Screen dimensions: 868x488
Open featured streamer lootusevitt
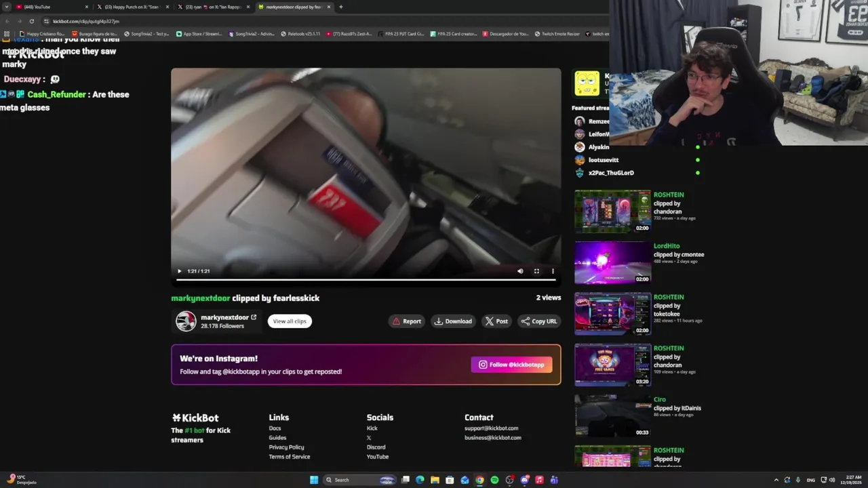point(603,160)
